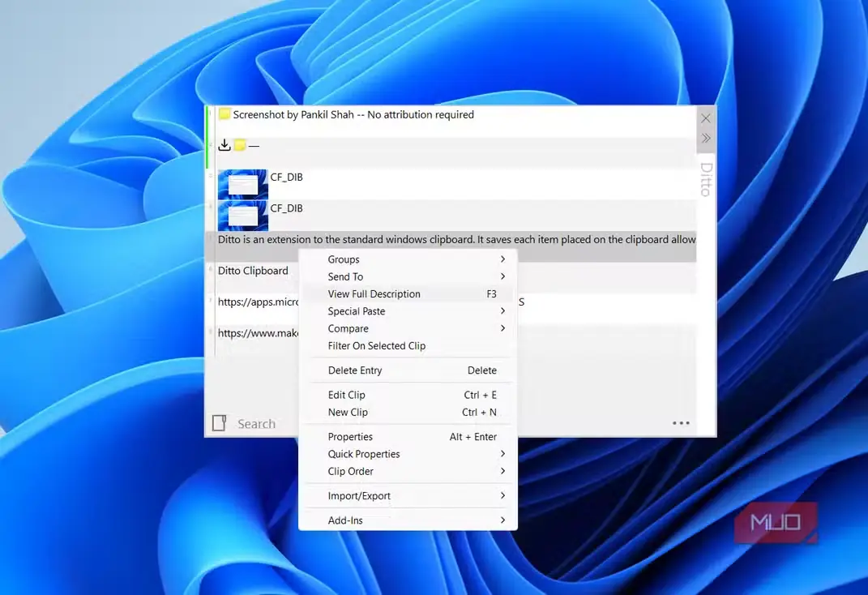Select Filter On Selected Clip
Image resolution: width=868 pixels, height=595 pixels.
[x=408, y=345]
